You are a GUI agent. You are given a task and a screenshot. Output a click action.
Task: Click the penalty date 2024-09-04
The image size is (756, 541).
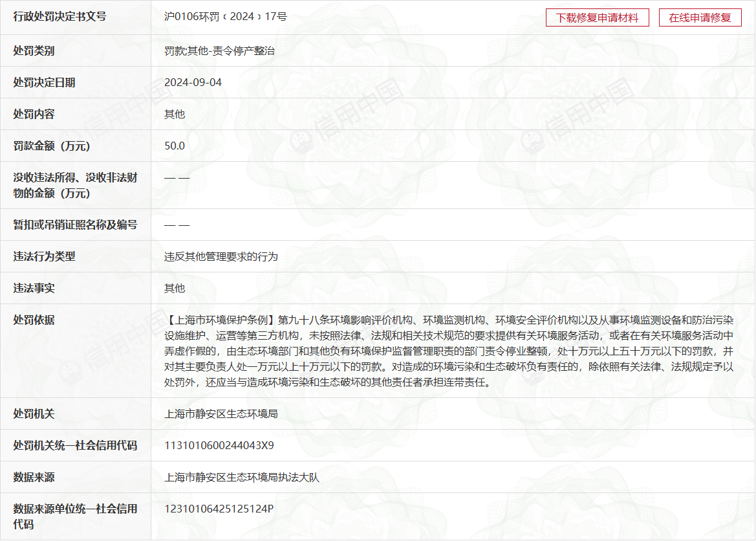tap(193, 83)
